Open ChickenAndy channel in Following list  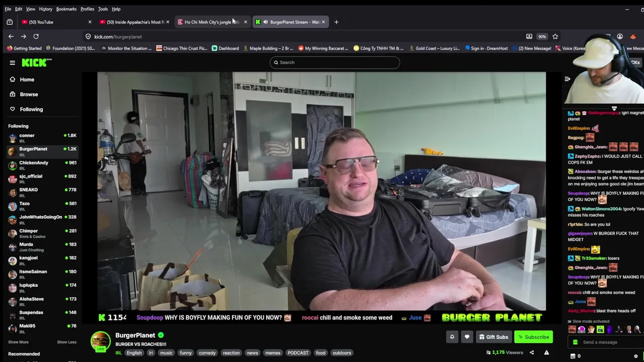tap(42, 165)
